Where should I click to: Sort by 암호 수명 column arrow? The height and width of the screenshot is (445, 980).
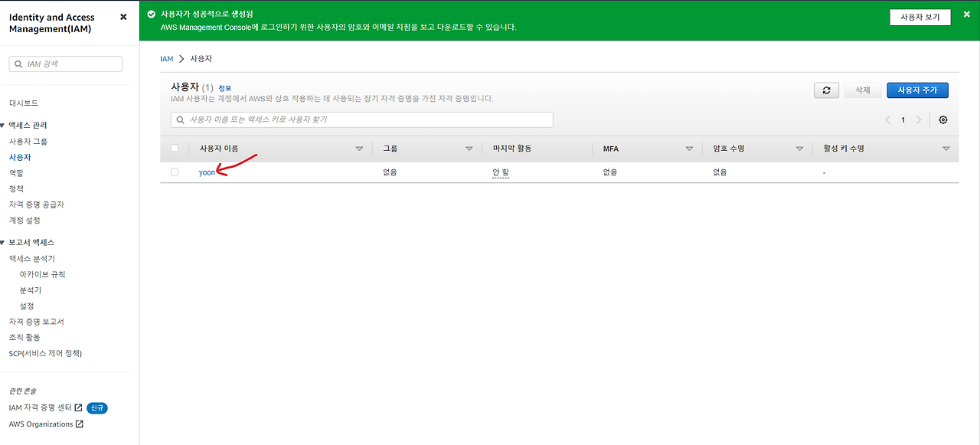point(799,149)
